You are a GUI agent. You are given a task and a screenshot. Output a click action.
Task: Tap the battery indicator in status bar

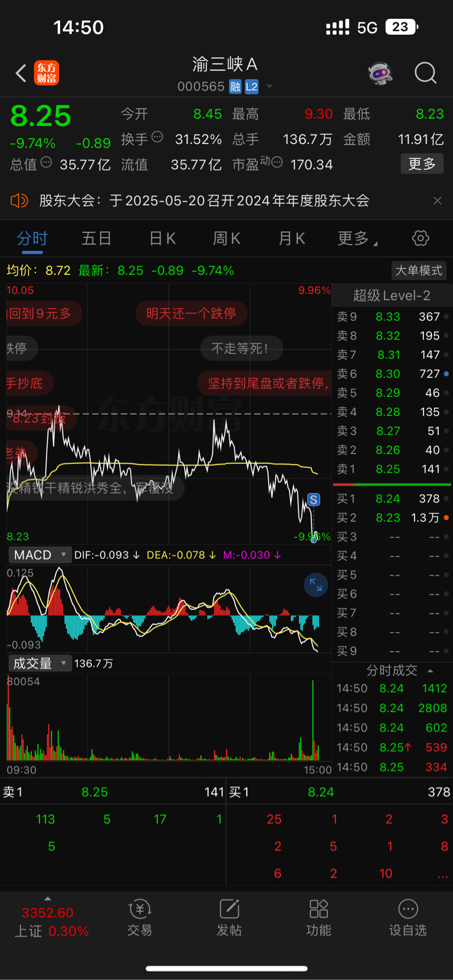(x=402, y=27)
